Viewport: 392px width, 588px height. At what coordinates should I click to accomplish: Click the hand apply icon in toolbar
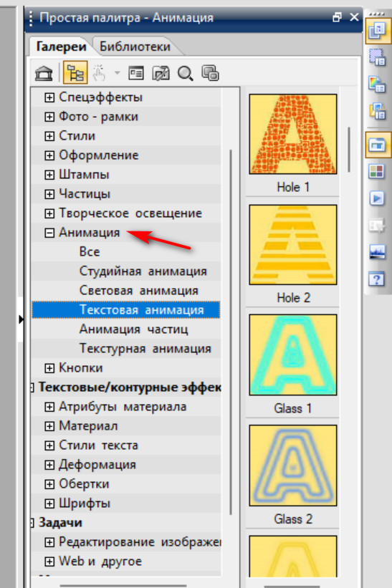pos(99,73)
